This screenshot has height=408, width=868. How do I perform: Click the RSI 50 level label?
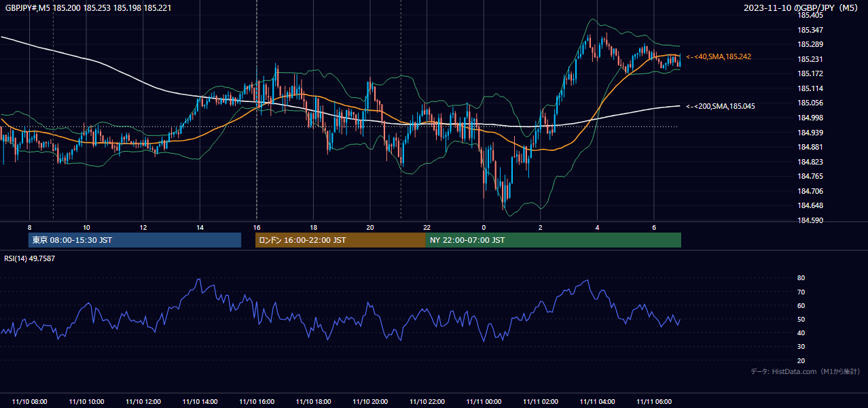tap(801, 319)
